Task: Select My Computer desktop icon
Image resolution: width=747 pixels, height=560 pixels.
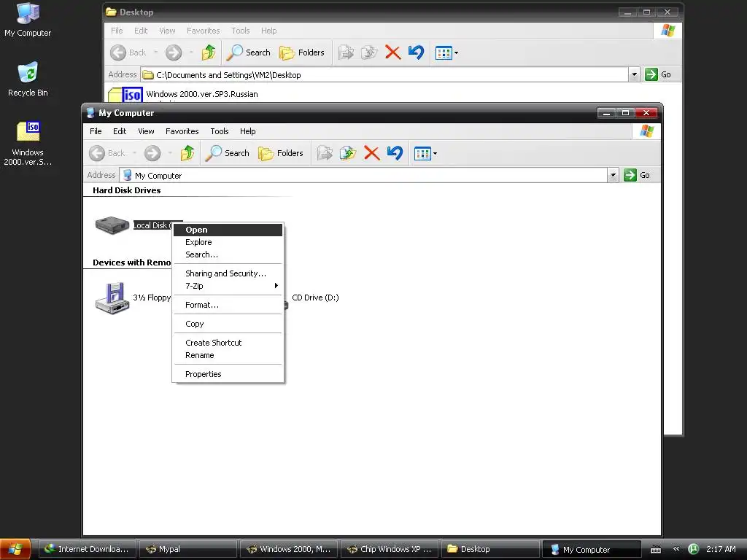Action: (28, 20)
